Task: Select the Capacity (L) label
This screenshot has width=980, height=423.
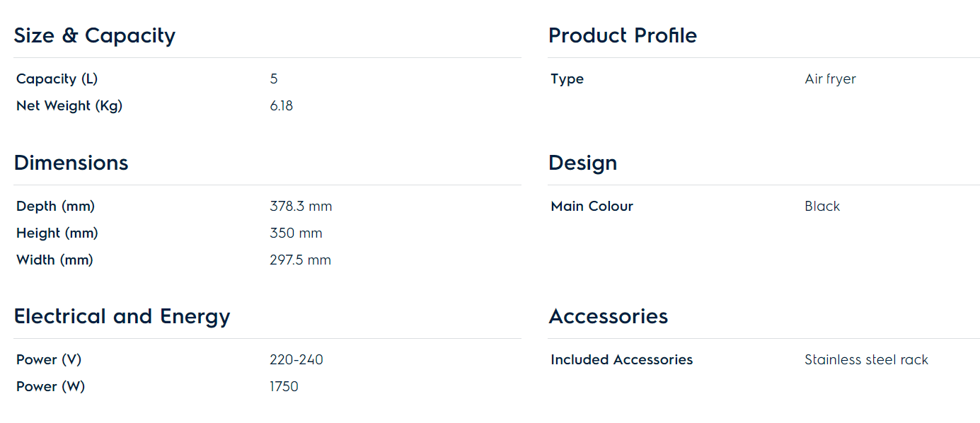Action: point(57,79)
